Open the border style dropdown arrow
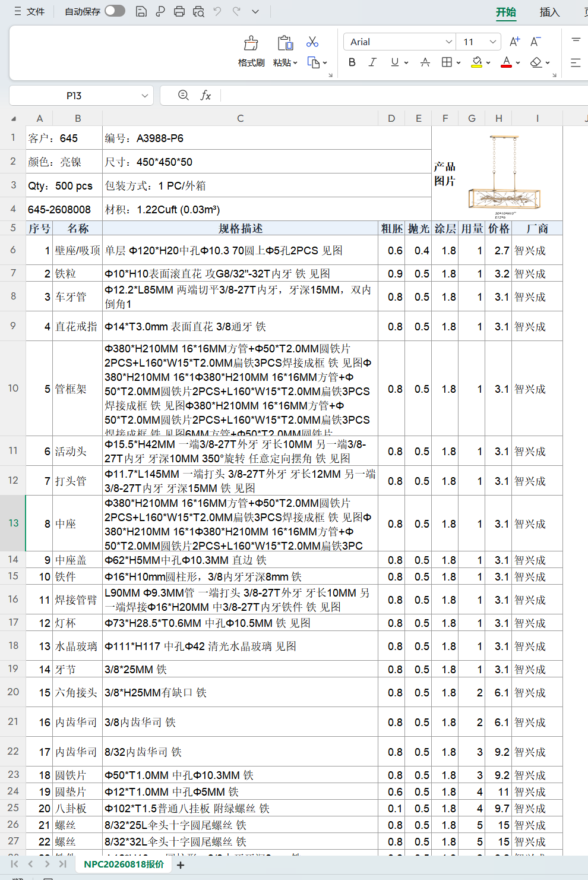588x880 pixels. (459, 62)
